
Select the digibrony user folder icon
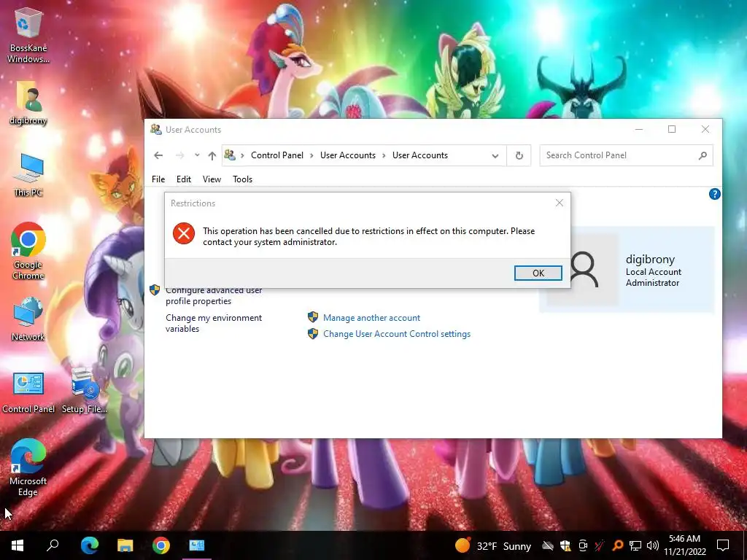click(28, 103)
